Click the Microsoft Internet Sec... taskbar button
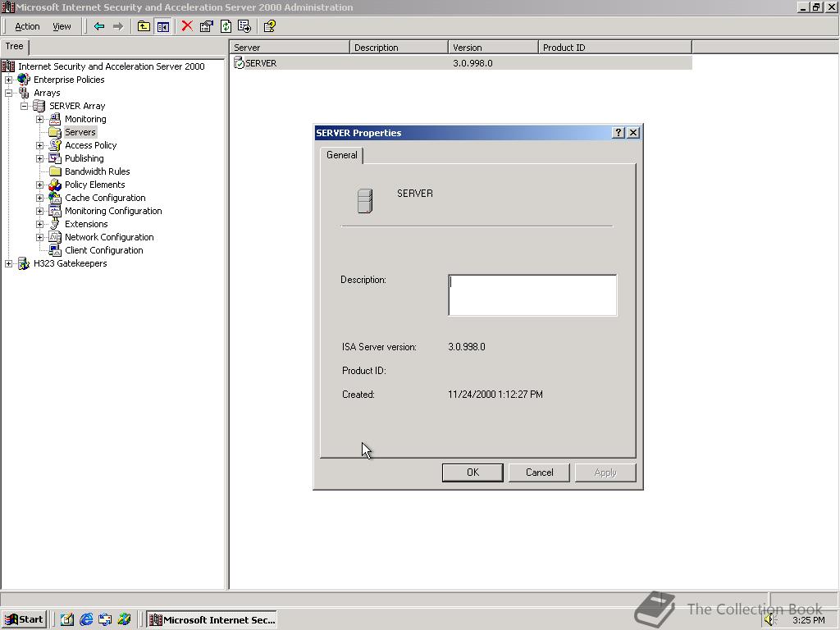 click(x=212, y=620)
